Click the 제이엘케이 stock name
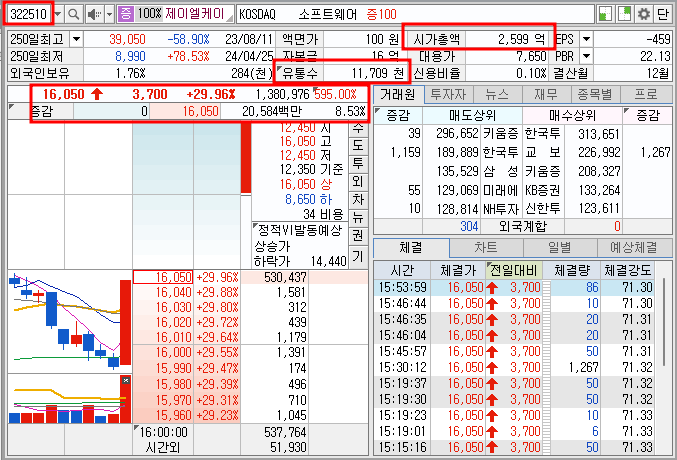This screenshot has height=460, width=677. (195, 14)
